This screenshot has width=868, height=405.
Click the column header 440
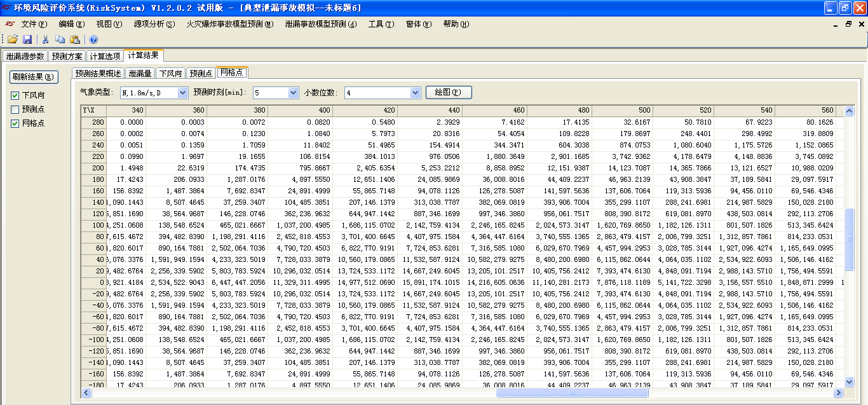(x=431, y=110)
